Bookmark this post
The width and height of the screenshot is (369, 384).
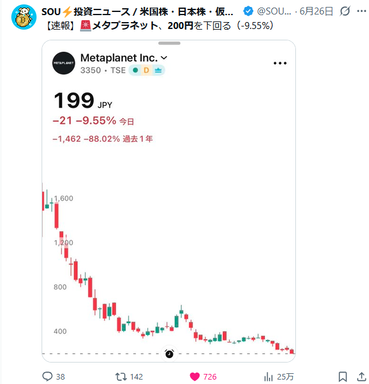(x=342, y=377)
